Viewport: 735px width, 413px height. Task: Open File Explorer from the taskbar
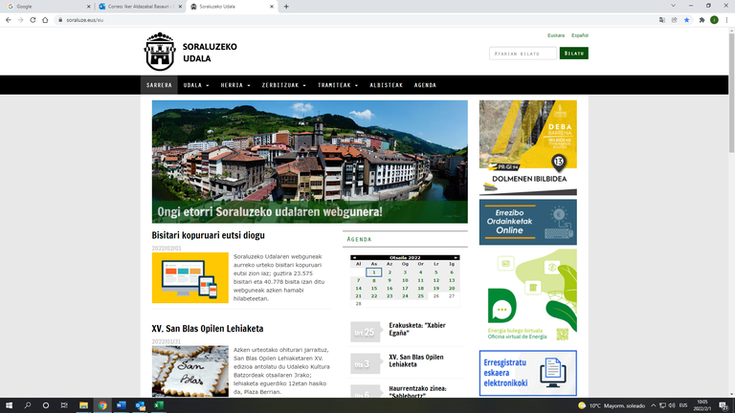(83, 405)
